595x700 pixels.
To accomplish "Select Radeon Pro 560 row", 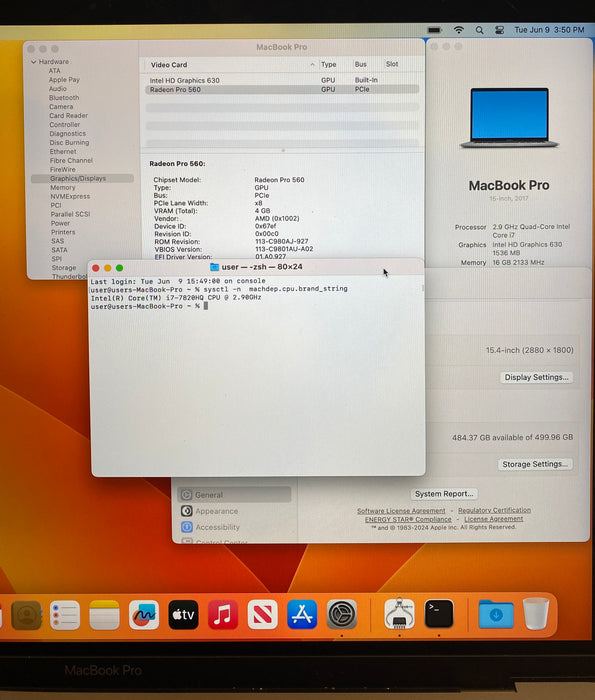I will pos(282,89).
